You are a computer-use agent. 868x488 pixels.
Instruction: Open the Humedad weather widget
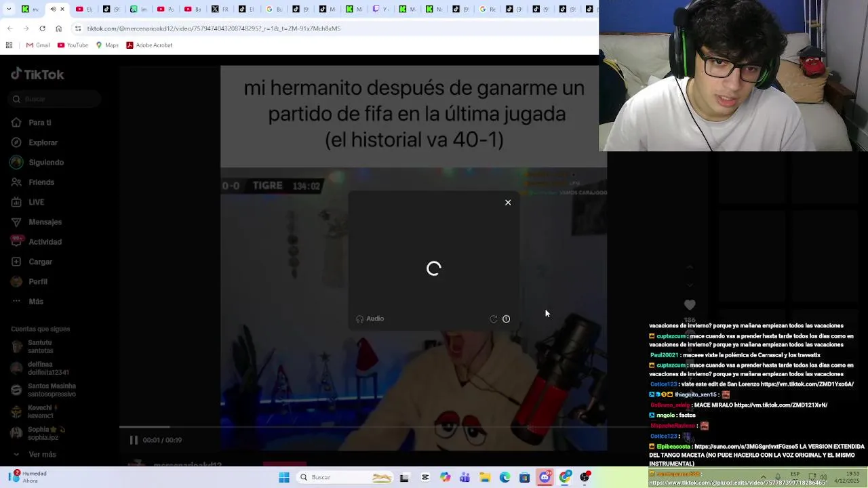[28, 477]
